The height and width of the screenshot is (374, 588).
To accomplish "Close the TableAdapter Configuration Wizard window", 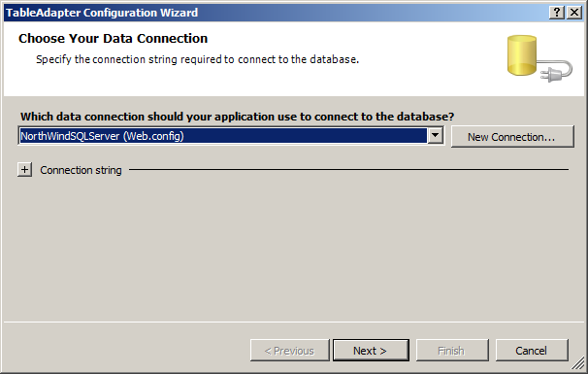I will pyautogui.click(x=574, y=13).
